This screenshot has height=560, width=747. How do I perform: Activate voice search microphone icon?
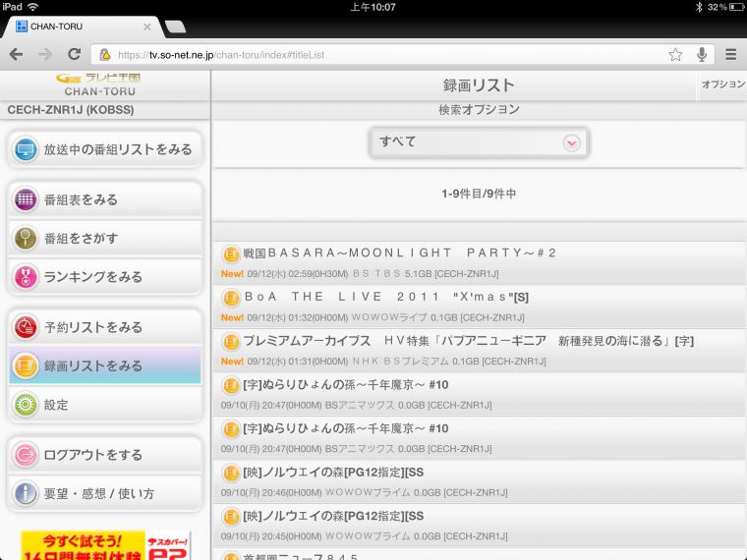click(x=701, y=55)
